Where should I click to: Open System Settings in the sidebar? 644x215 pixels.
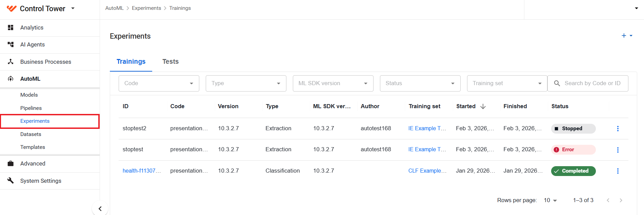click(x=50, y=181)
